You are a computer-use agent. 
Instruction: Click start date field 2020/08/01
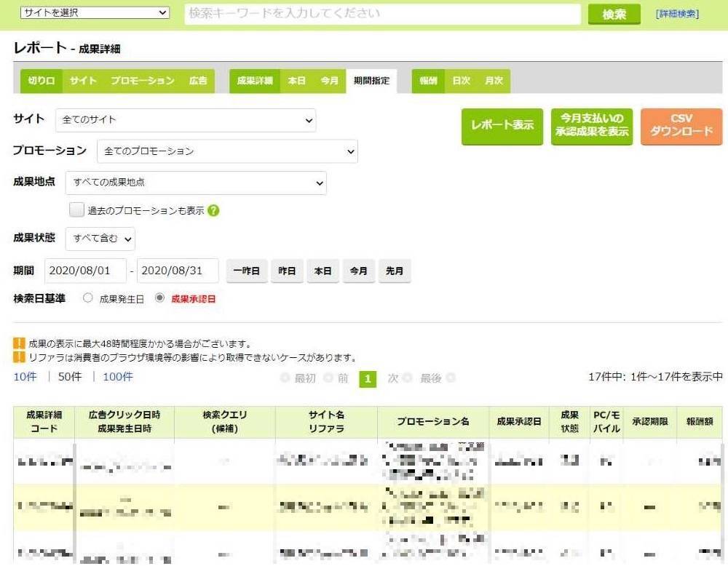(85, 271)
